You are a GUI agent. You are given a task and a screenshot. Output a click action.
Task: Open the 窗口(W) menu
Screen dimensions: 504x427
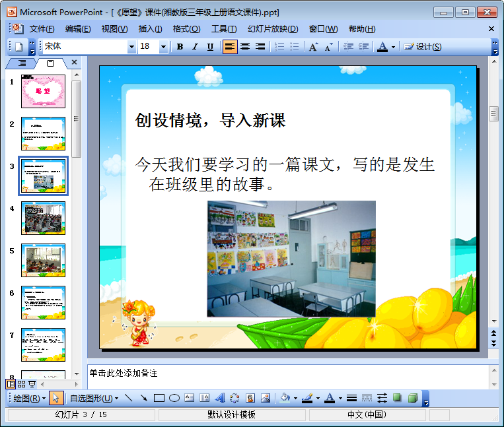[323, 29]
